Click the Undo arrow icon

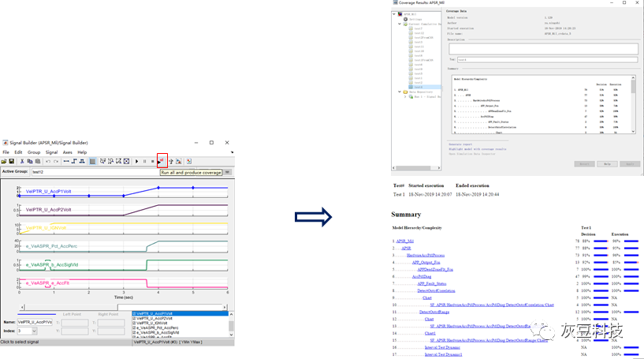pos(47,161)
